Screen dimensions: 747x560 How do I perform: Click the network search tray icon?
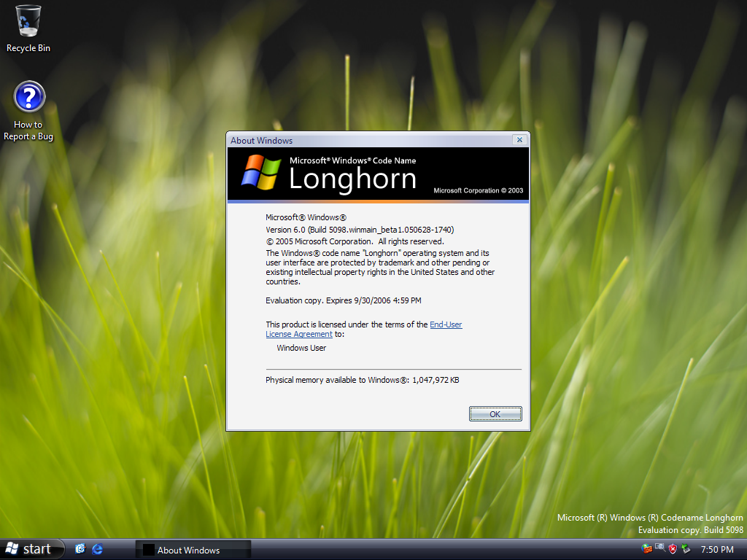click(659, 548)
